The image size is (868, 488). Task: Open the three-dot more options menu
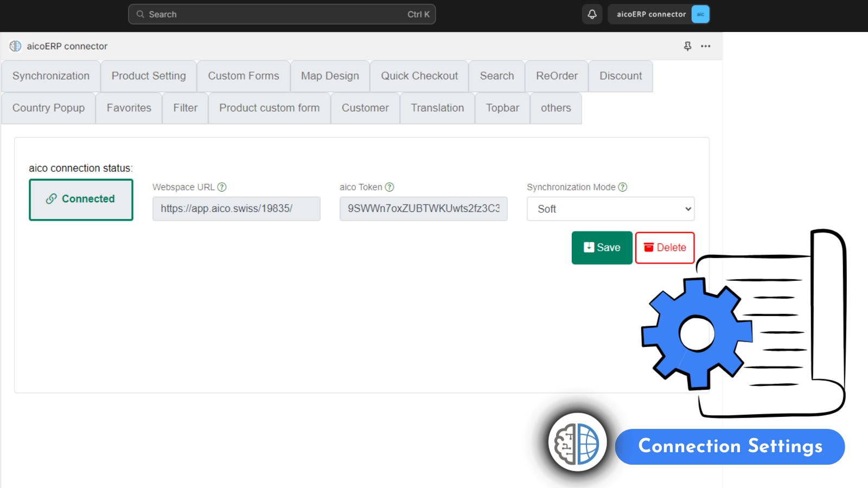pos(705,46)
